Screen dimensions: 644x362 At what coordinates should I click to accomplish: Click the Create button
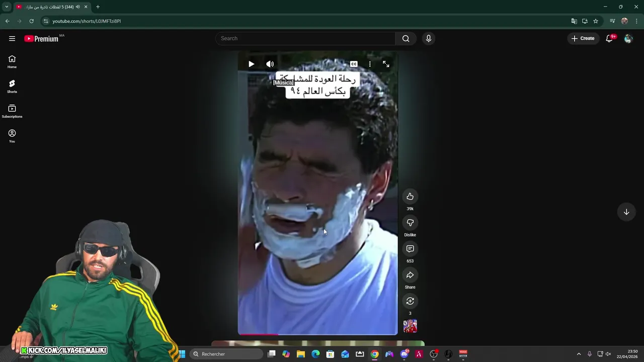(583, 39)
